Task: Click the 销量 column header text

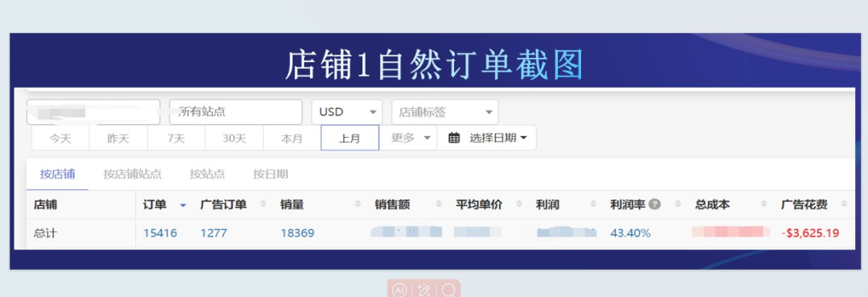Action: click(292, 204)
